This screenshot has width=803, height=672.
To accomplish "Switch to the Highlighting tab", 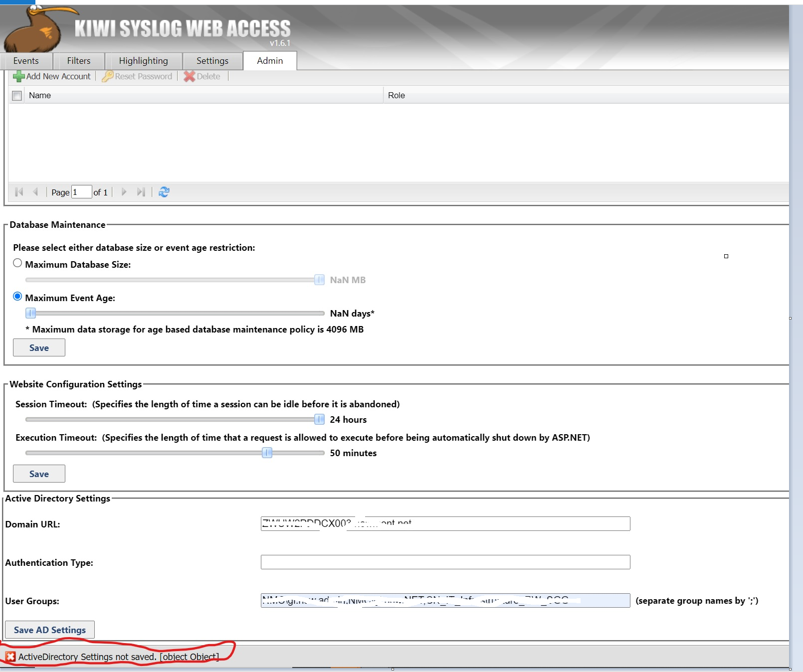I will coord(143,61).
